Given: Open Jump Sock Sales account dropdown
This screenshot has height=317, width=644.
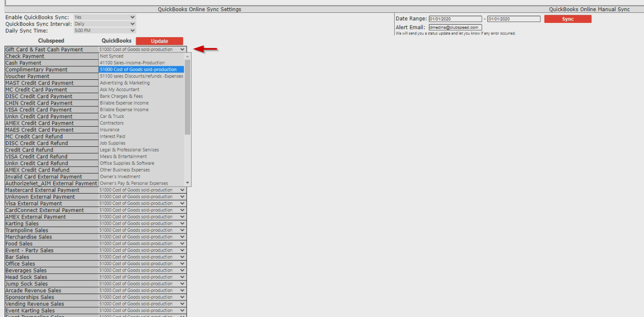Looking at the screenshot, I should [x=143, y=284].
